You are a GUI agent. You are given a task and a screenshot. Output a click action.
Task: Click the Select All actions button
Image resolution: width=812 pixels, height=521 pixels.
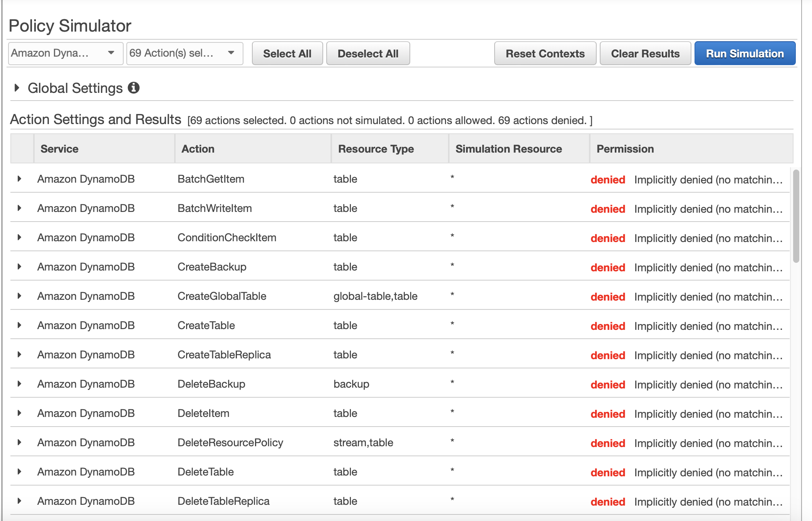pos(286,54)
